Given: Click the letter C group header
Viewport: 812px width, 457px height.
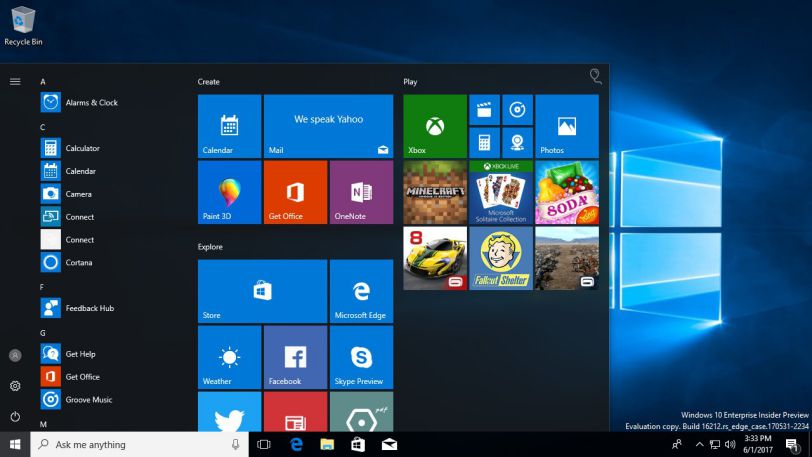Looking at the screenshot, I should [42, 127].
